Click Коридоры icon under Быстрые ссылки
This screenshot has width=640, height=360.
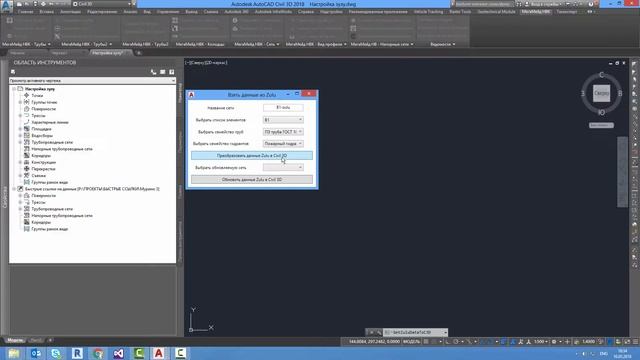[x=27, y=222]
